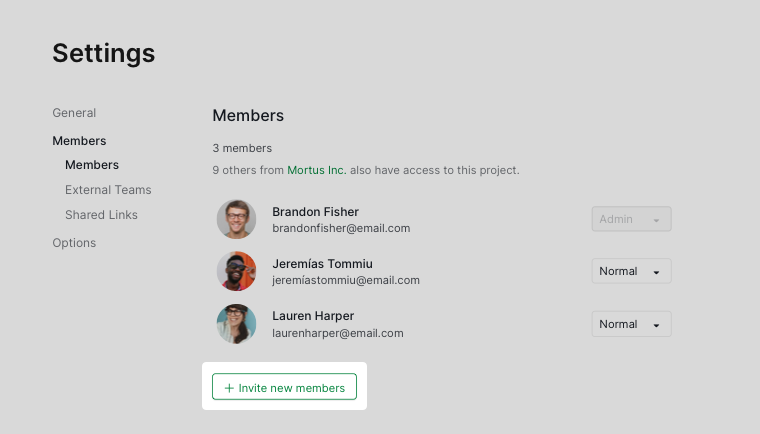This screenshot has height=434, width=760.
Task: Expand Jeremías Tommiu's Normal role dropdown
Action: pos(631,271)
